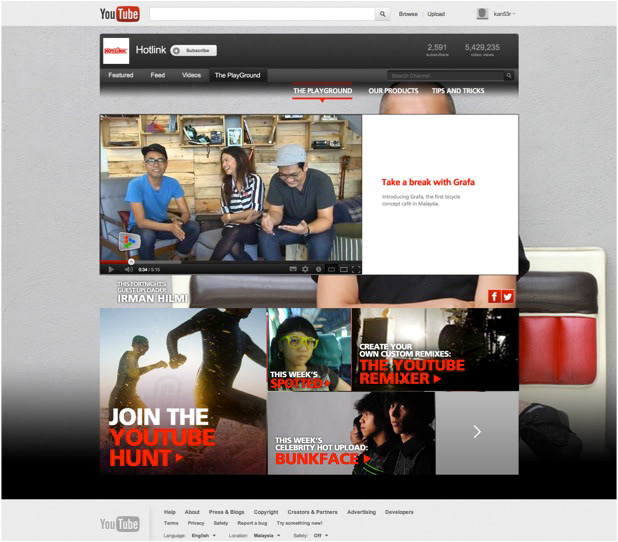Open the Terms footer link
618x542 pixels.
(171, 523)
